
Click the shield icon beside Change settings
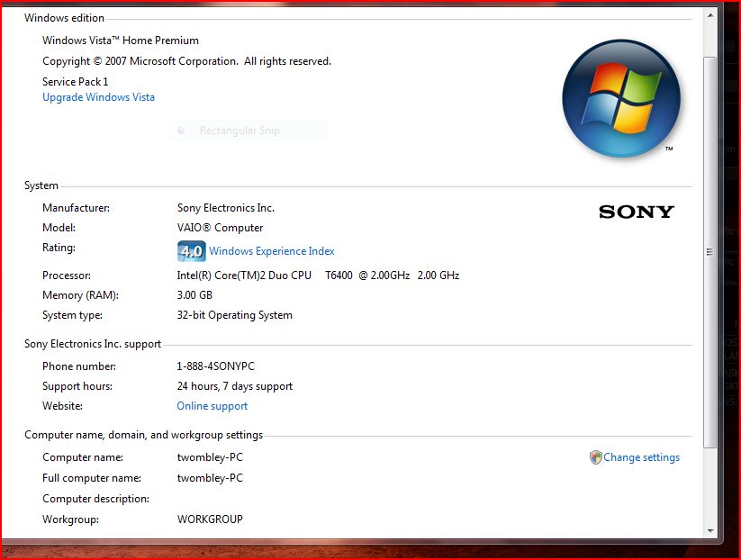(x=595, y=457)
